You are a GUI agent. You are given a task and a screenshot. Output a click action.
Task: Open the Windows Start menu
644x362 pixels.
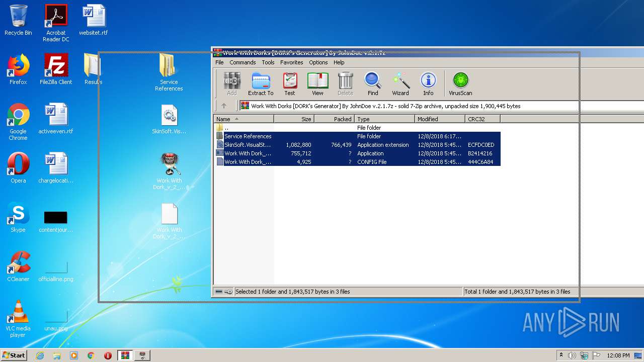point(14,355)
